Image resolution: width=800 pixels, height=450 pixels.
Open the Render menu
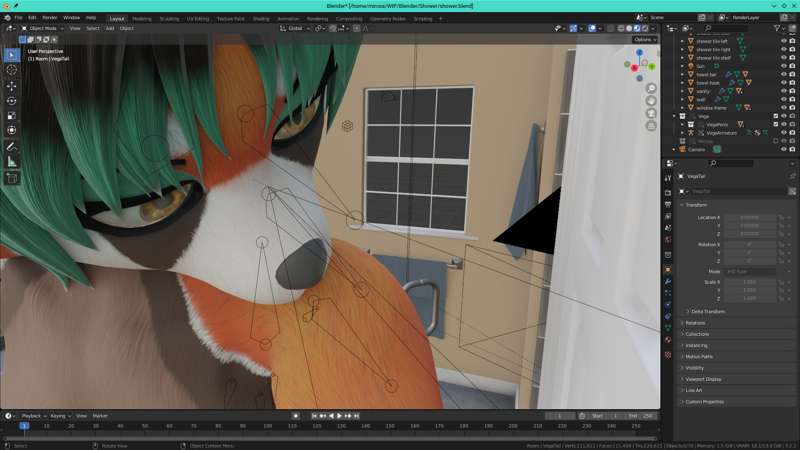(49, 17)
